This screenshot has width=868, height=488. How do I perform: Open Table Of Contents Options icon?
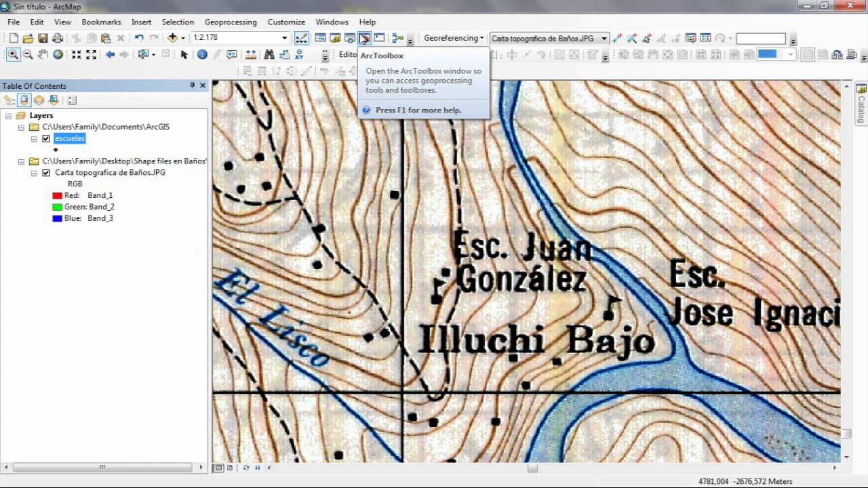click(72, 100)
